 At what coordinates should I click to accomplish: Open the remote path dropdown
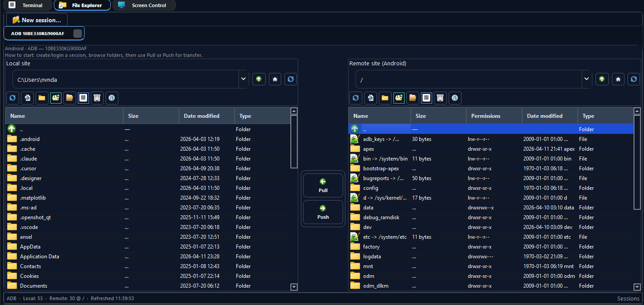[x=586, y=79]
